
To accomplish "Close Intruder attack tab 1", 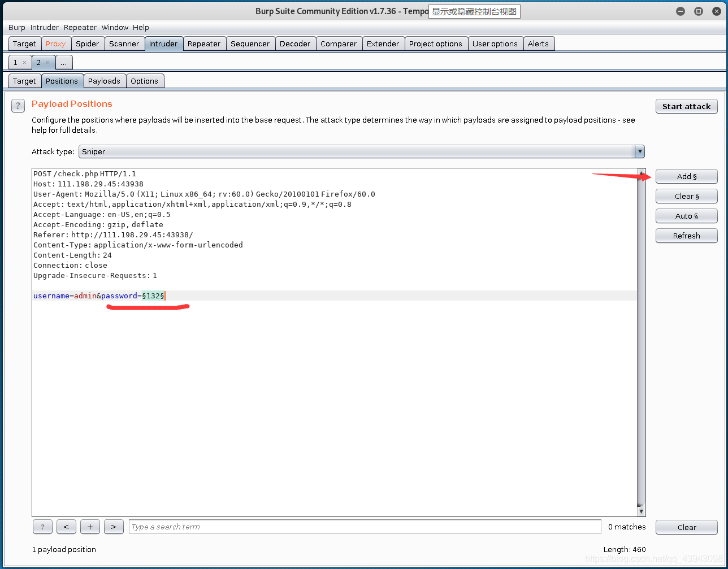I will (24, 63).
